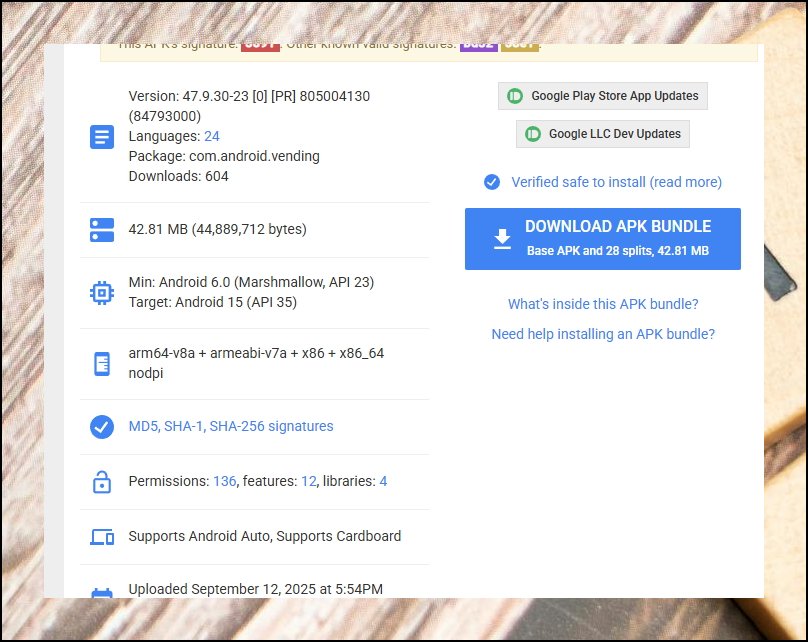Click the device support icon
The width and height of the screenshot is (808, 642).
[x=102, y=537]
